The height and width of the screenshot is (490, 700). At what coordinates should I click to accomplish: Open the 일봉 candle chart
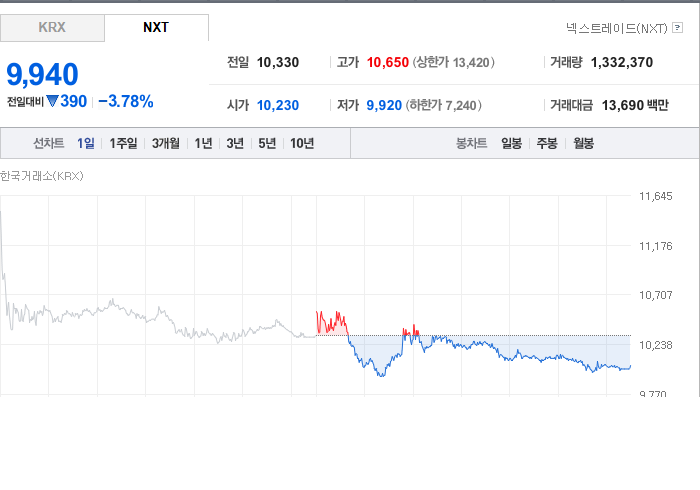point(512,143)
